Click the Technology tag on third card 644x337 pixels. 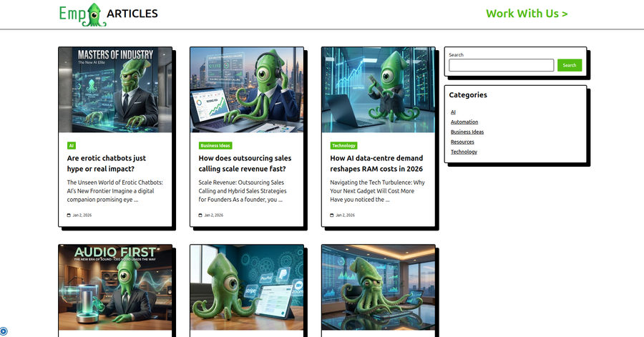tap(343, 145)
